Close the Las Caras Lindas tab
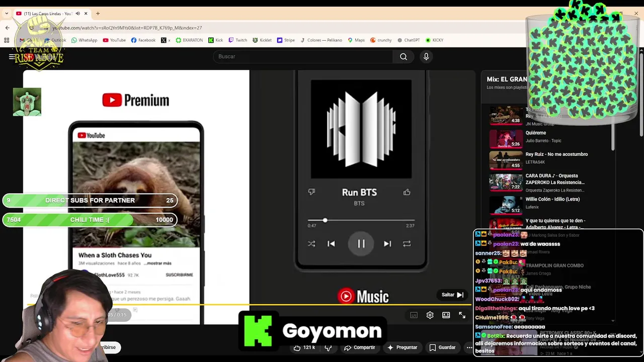The height and width of the screenshot is (362, 644). click(x=86, y=14)
